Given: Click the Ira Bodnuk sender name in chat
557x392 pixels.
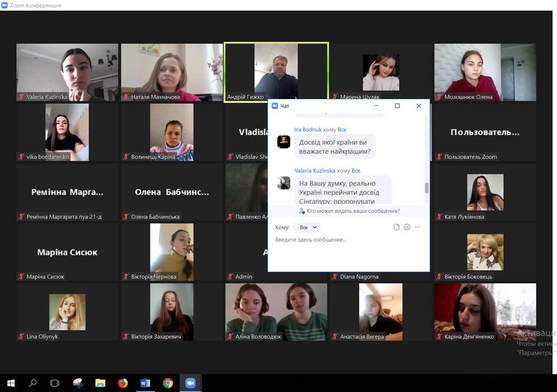Looking at the screenshot, I should click(x=308, y=130).
